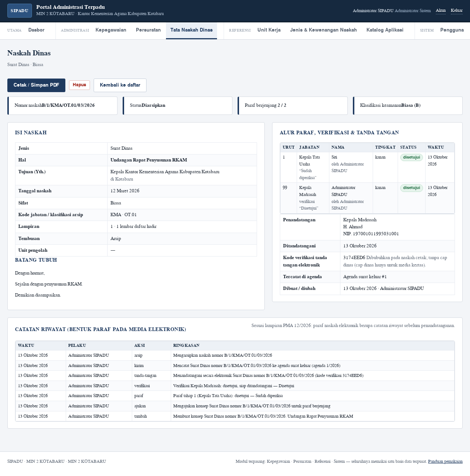
Task: Open the Dasbor menu item
Action: coord(36,30)
